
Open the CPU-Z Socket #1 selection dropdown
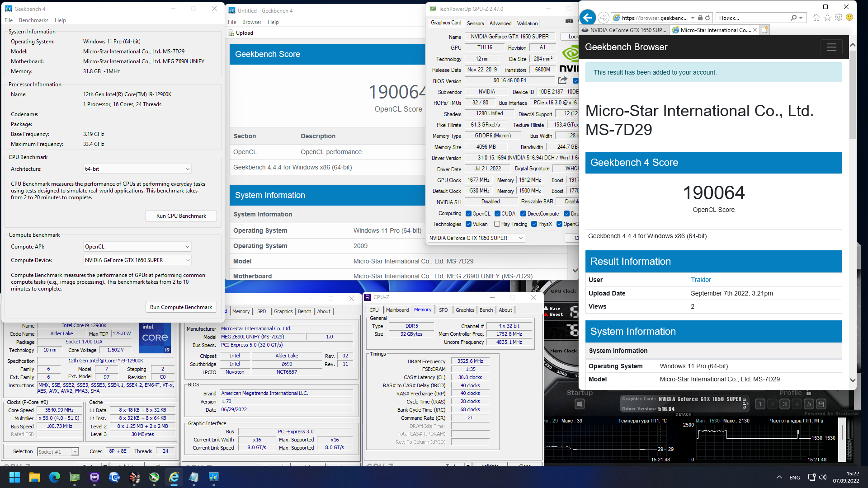click(x=58, y=451)
